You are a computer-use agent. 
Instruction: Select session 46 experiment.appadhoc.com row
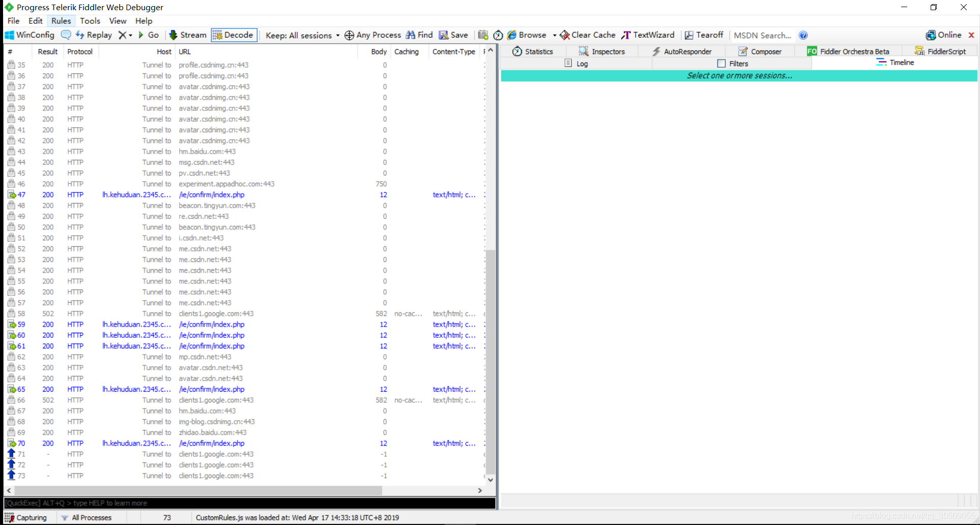pyautogui.click(x=244, y=184)
